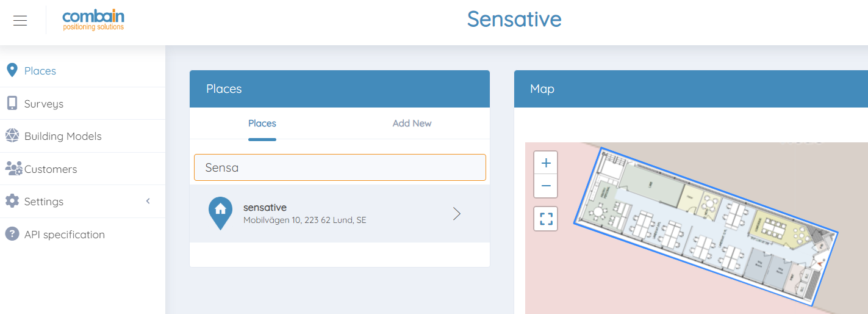Toggle fullscreen view of the map
Viewport: 868px width, 314px height.
[x=546, y=219]
